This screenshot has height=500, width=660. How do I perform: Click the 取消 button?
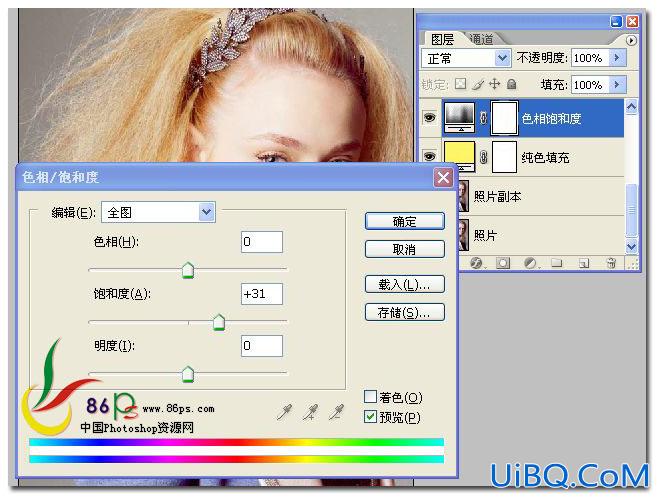[x=405, y=249]
